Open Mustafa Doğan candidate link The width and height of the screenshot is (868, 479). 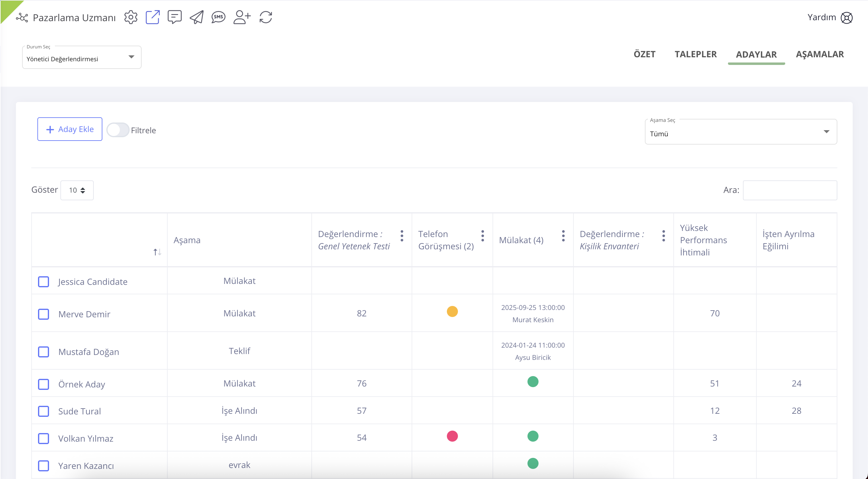[x=89, y=352]
